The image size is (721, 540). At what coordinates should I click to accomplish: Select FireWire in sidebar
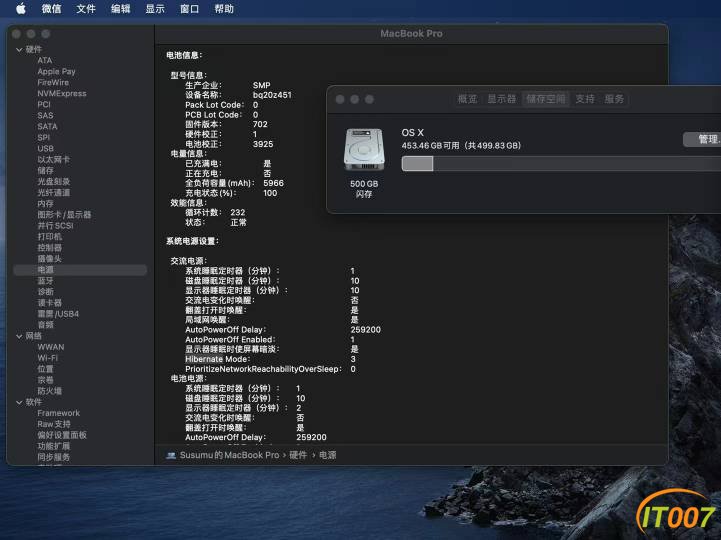(x=53, y=82)
